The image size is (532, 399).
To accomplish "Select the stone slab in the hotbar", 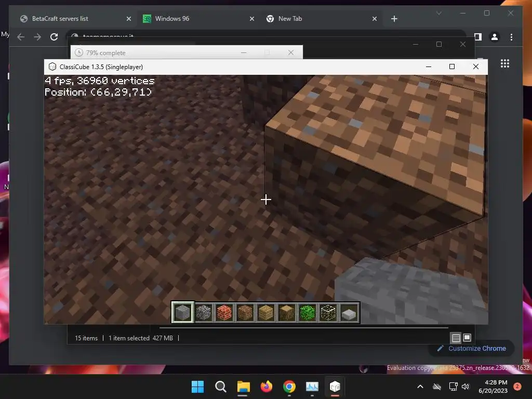I will [x=349, y=312].
